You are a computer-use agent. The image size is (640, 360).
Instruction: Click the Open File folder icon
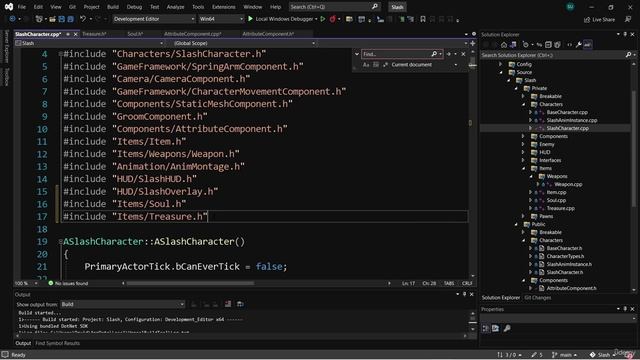pyautogui.click(x=52, y=19)
